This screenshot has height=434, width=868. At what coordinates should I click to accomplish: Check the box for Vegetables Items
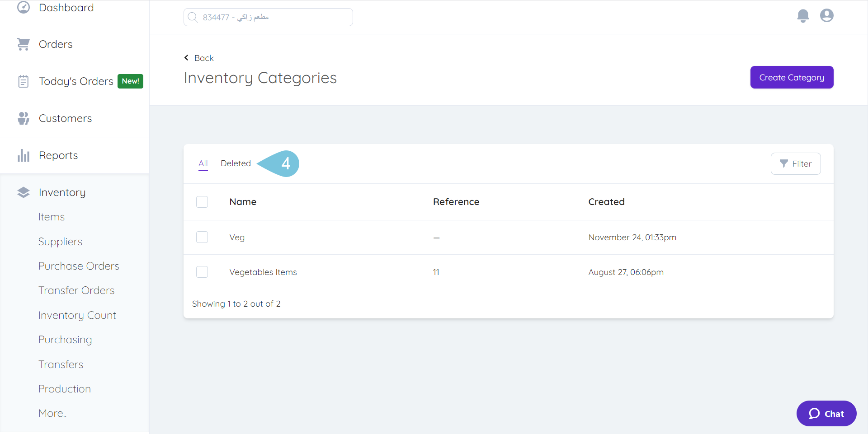click(x=202, y=272)
